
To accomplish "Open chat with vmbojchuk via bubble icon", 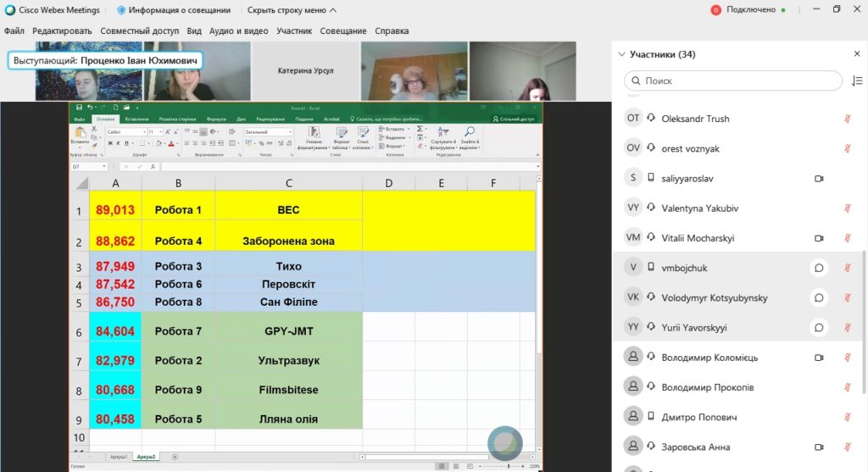I will pyautogui.click(x=819, y=268).
